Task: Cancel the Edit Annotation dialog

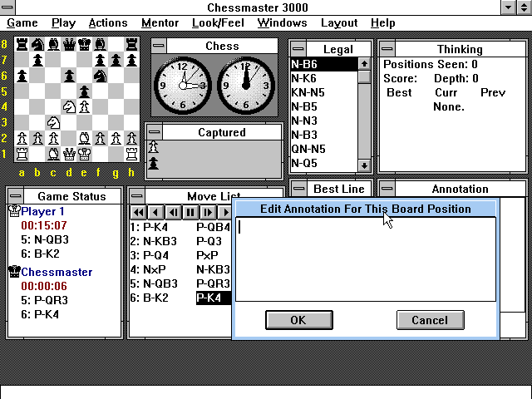Action: click(x=431, y=320)
